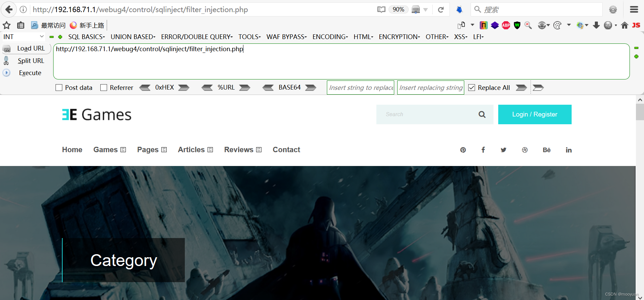This screenshot has height=300, width=644.
Task: Open the downloads arrow icon
Action: point(596,25)
